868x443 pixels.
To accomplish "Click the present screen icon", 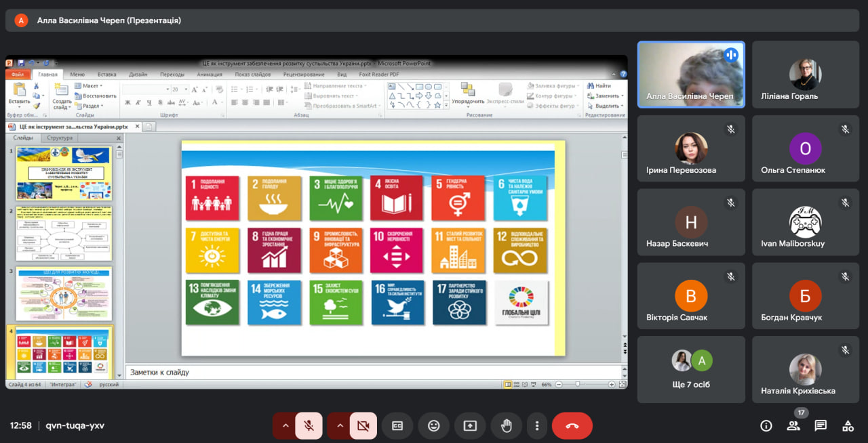I will pyautogui.click(x=470, y=426).
